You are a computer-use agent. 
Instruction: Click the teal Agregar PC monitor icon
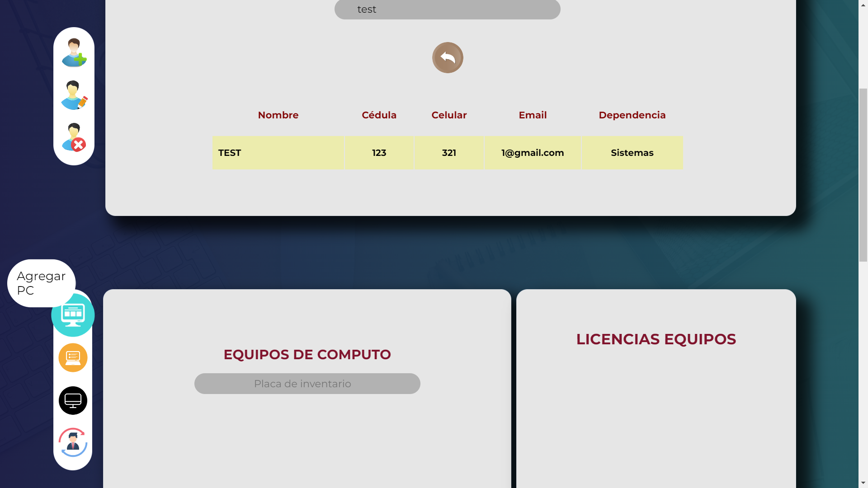click(x=73, y=315)
